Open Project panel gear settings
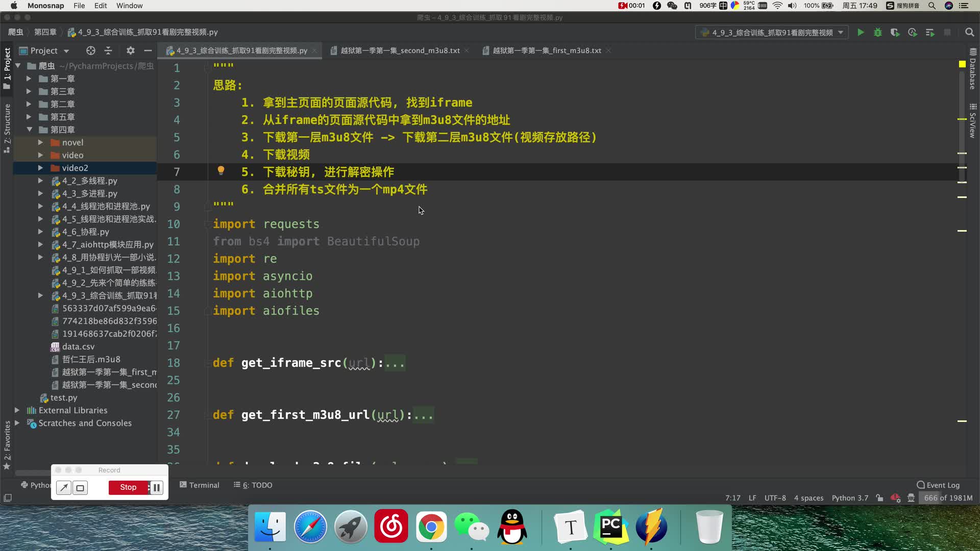The image size is (980, 551). 131,51
